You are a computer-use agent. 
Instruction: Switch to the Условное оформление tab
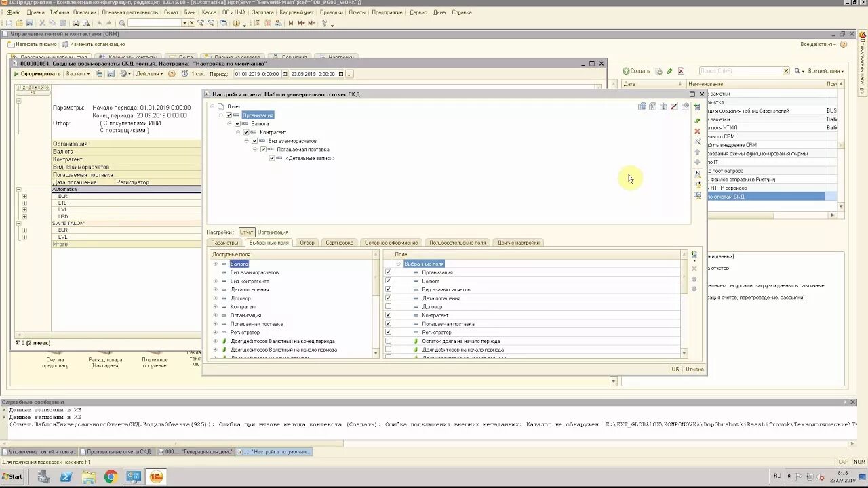(x=391, y=243)
